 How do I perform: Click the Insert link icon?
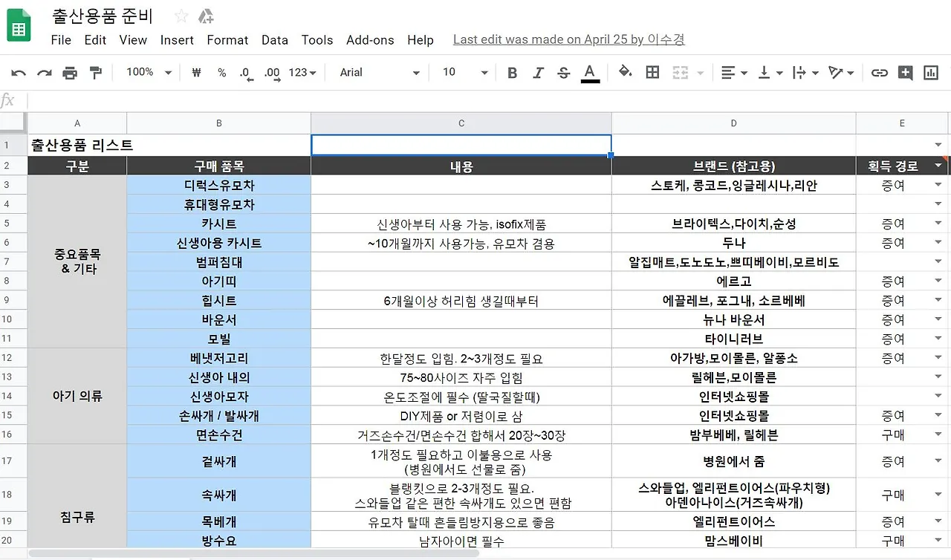tap(880, 72)
